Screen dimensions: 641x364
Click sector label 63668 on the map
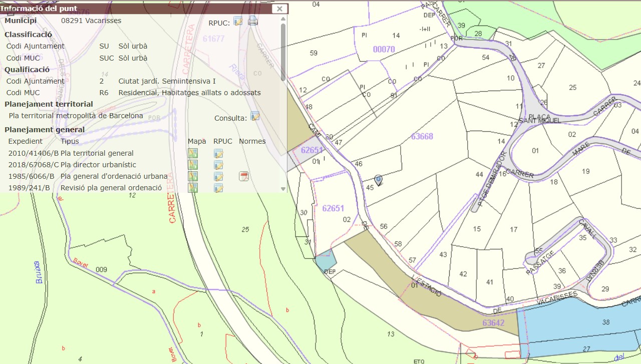pyautogui.click(x=422, y=136)
